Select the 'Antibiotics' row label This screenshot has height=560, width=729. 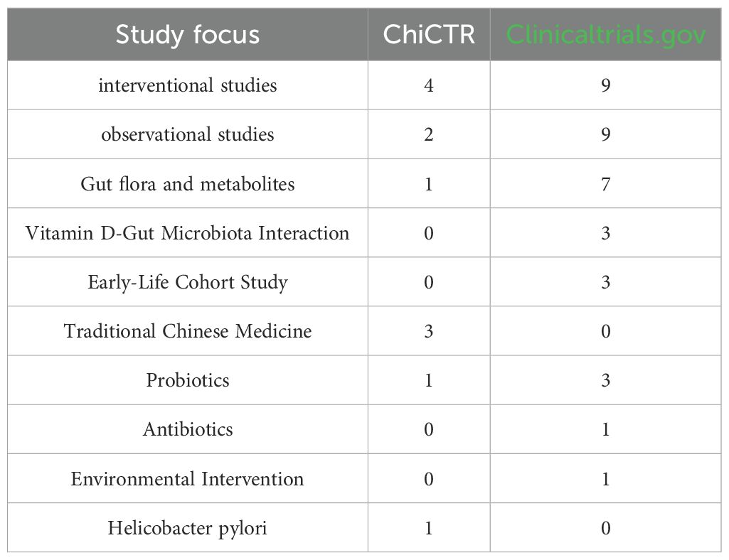(188, 429)
